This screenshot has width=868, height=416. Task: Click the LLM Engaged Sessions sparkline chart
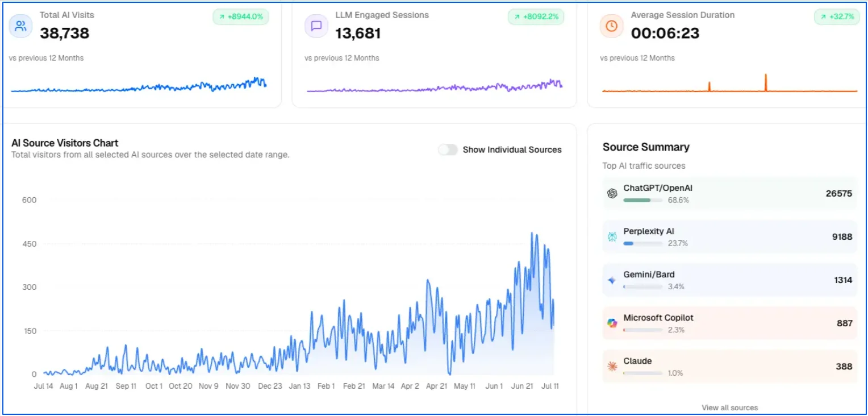(435, 85)
